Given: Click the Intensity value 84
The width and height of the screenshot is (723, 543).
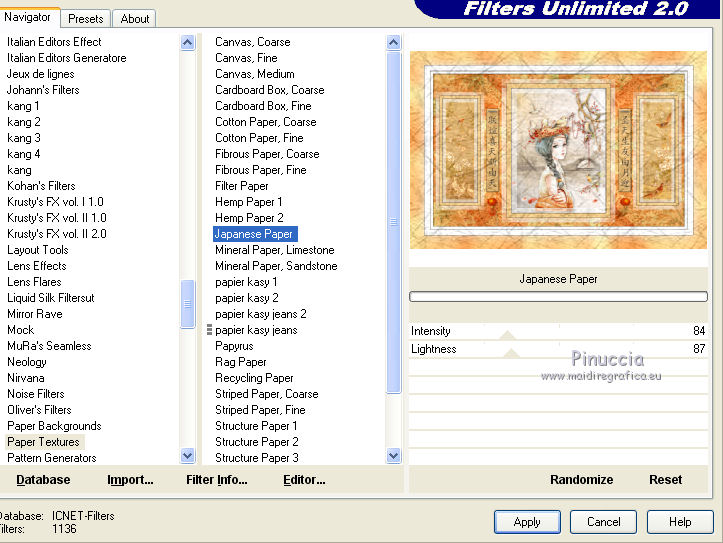Looking at the screenshot, I should click(x=699, y=331).
